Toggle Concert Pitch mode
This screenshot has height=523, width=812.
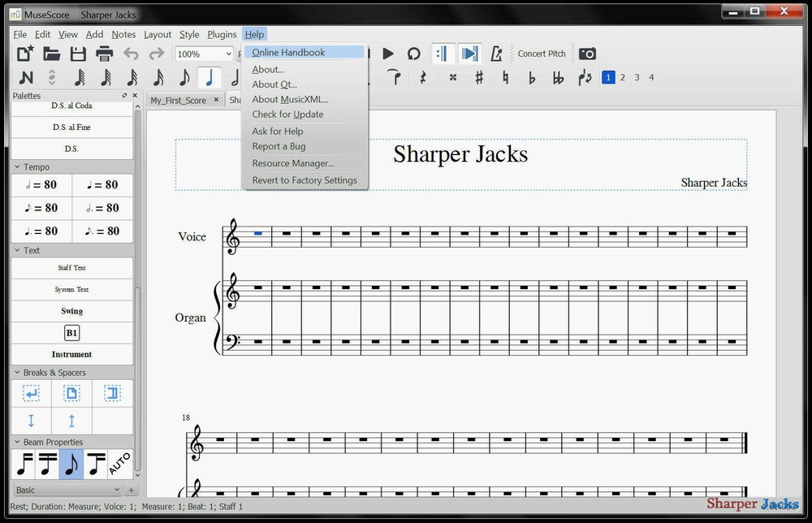point(541,54)
